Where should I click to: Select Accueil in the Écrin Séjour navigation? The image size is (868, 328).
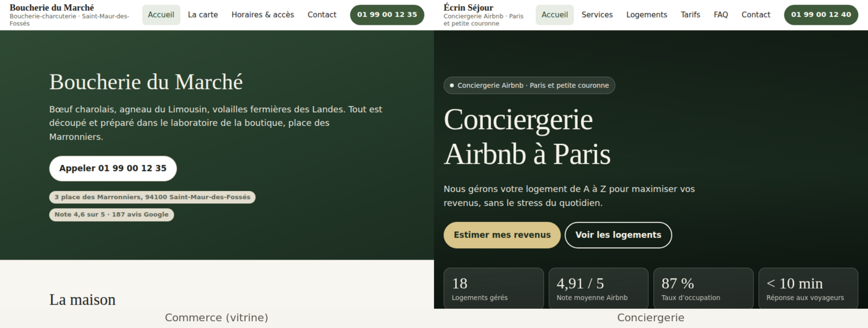click(555, 15)
